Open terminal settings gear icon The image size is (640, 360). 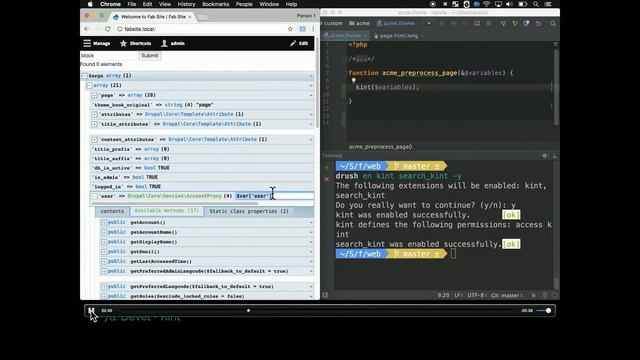tap(544, 156)
